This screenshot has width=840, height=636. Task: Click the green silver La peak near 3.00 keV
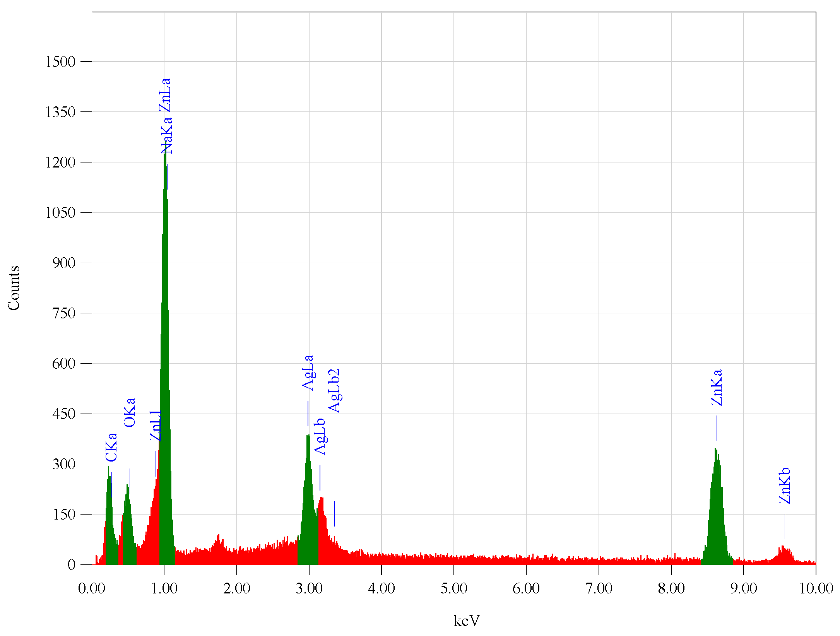tap(308, 503)
